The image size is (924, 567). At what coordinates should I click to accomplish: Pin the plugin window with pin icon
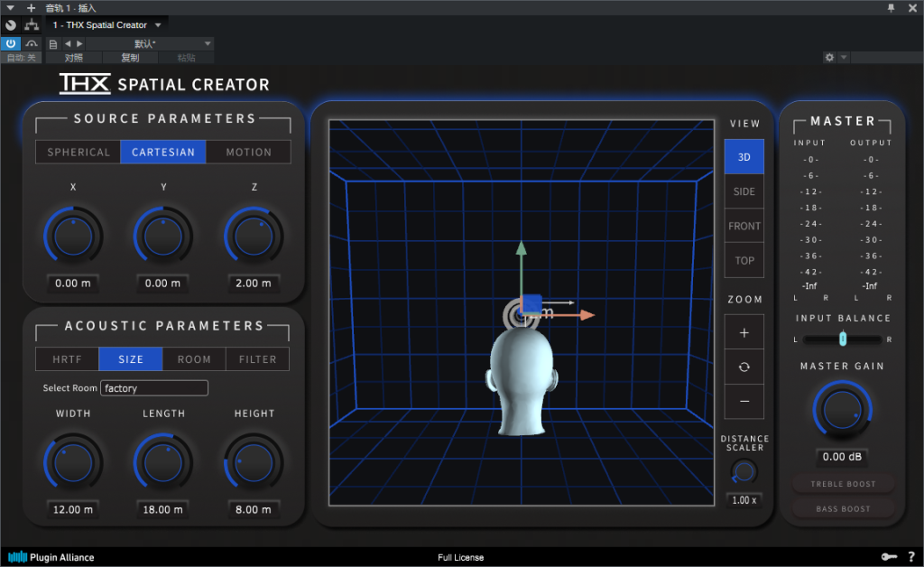point(891,7)
